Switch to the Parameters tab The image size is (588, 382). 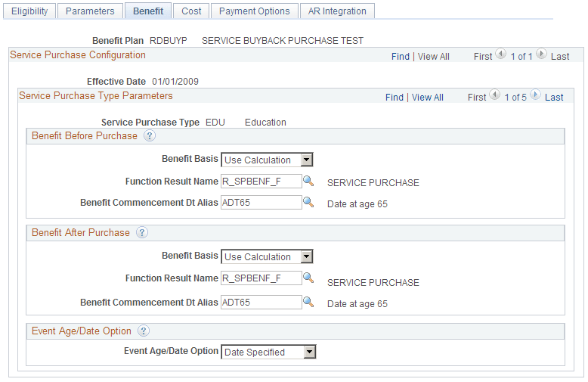90,11
